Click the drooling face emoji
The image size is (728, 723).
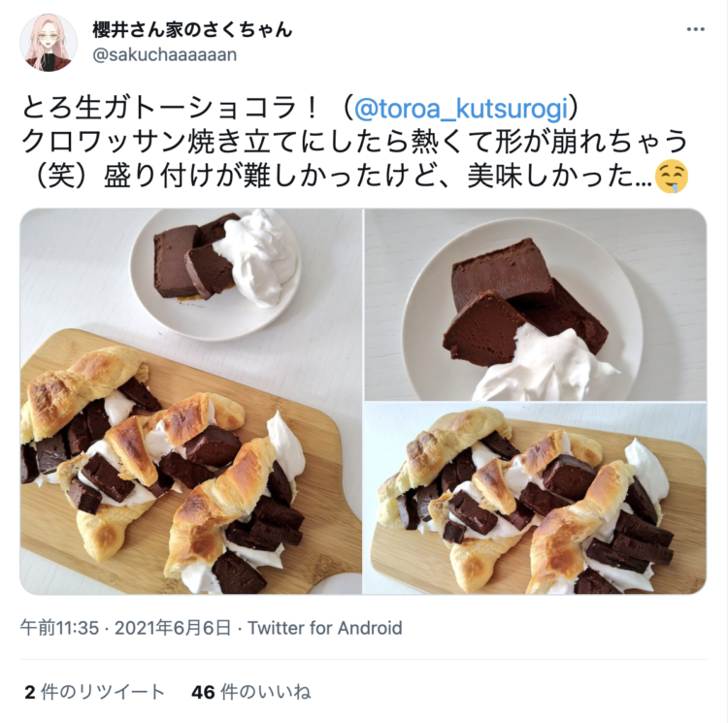tap(671, 178)
